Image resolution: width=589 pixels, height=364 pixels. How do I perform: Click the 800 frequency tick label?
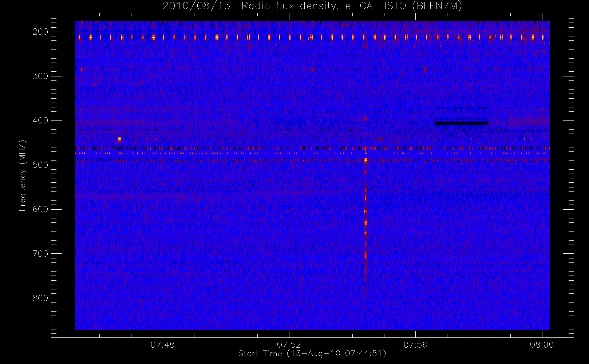40,298
